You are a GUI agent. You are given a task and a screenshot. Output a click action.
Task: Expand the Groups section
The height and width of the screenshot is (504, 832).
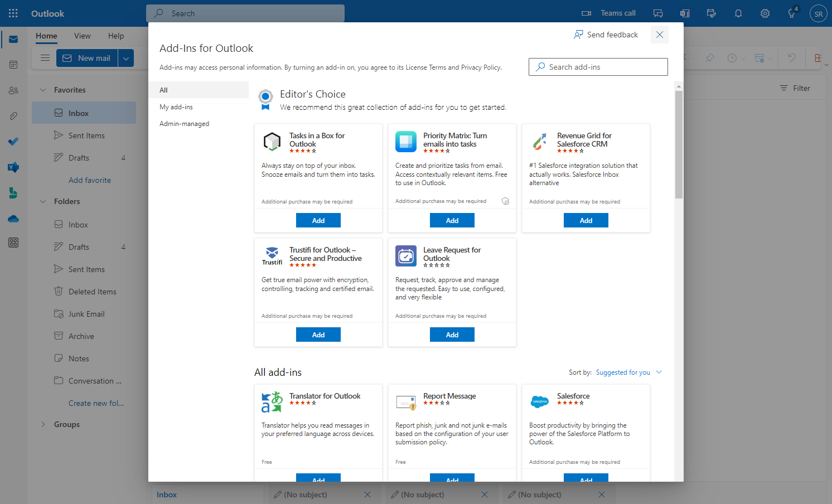pos(43,424)
